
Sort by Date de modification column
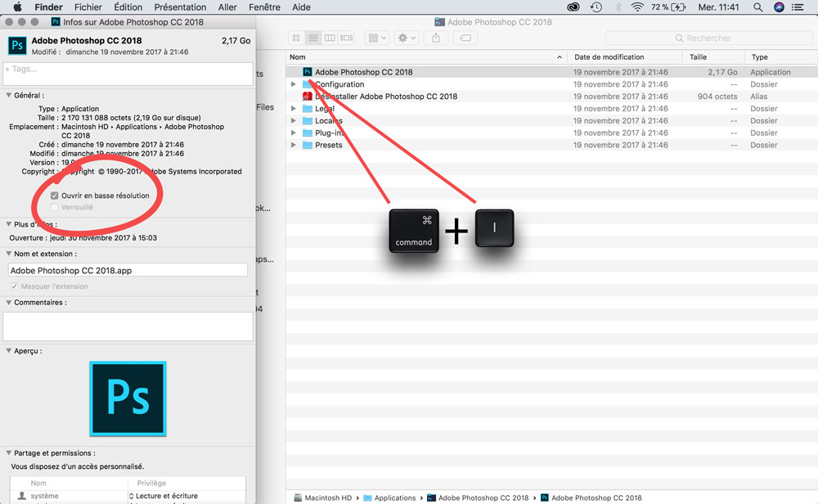point(625,57)
